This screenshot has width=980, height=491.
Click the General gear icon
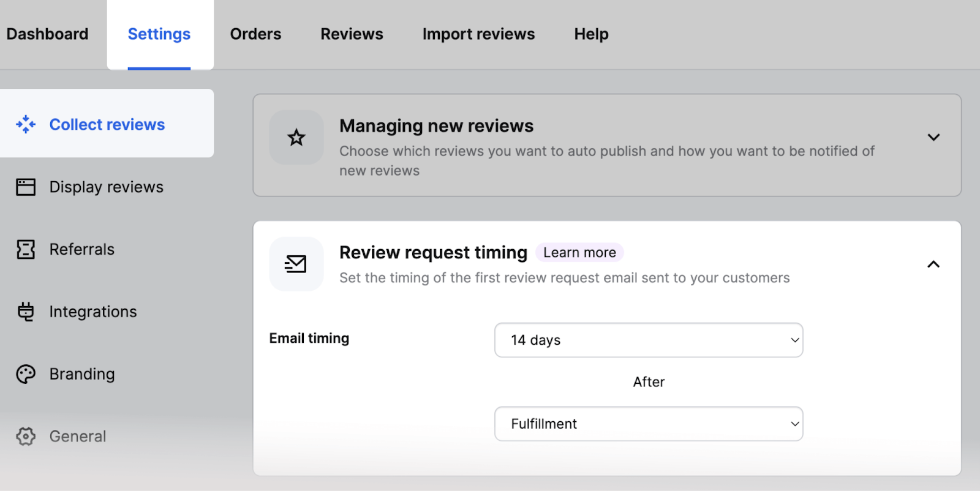pos(26,437)
